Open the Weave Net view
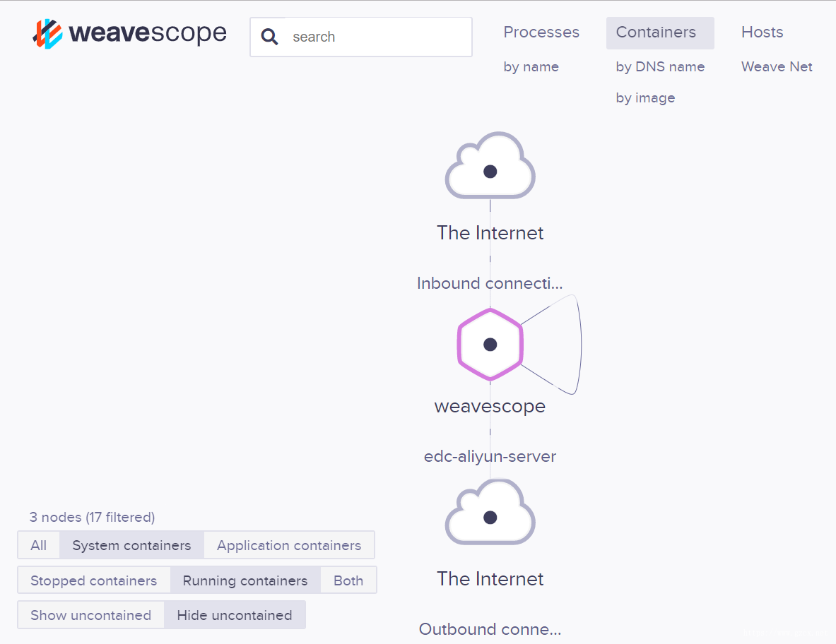Viewport: 836px width, 644px height. click(777, 67)
